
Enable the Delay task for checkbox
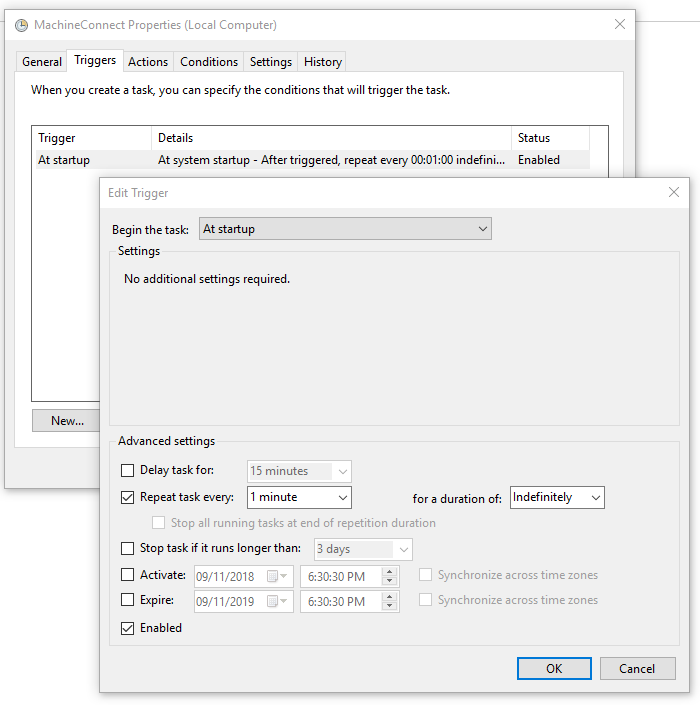pyautogui.click(x=127, y=471)
